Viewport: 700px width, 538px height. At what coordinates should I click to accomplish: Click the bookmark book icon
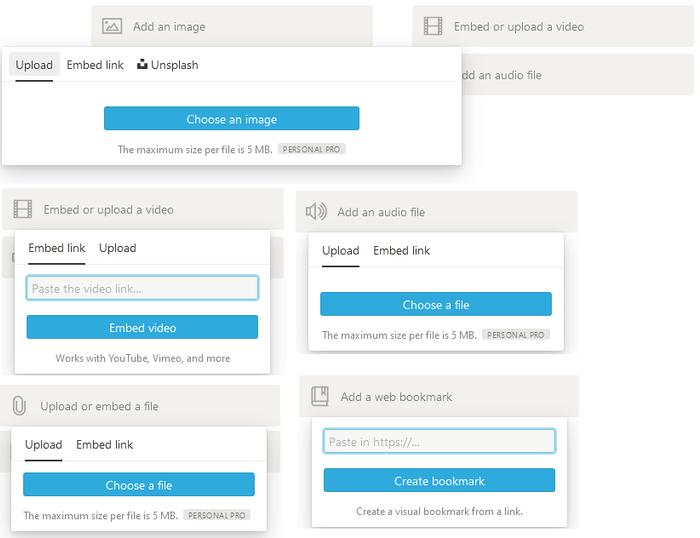click(x=320, y=396)
